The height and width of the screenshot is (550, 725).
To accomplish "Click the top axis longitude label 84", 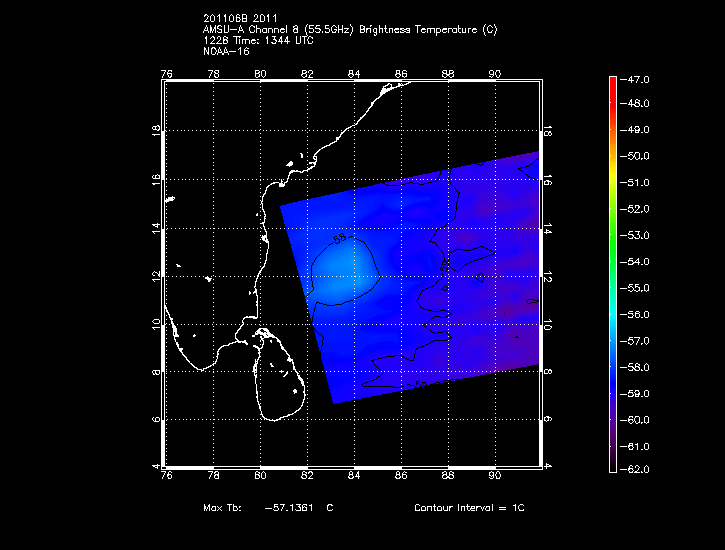I will point(354,74).
